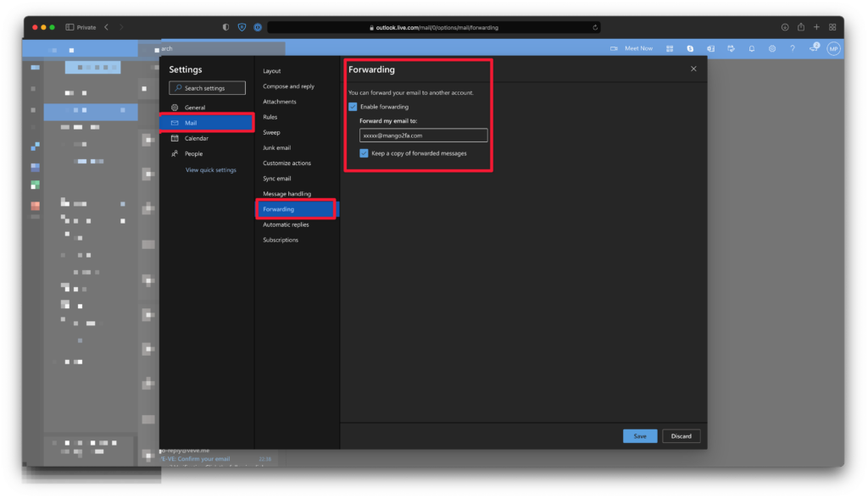Uncheck the Enable forwarding checkbox
The width and height of the screenshot is (868, 498).
(x=353, y=107)
